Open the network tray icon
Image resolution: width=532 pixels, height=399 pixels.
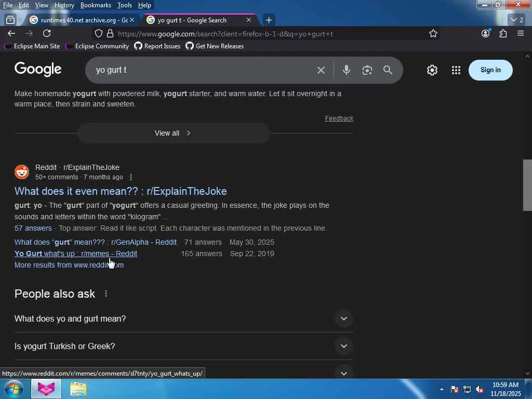coord(467,389)
